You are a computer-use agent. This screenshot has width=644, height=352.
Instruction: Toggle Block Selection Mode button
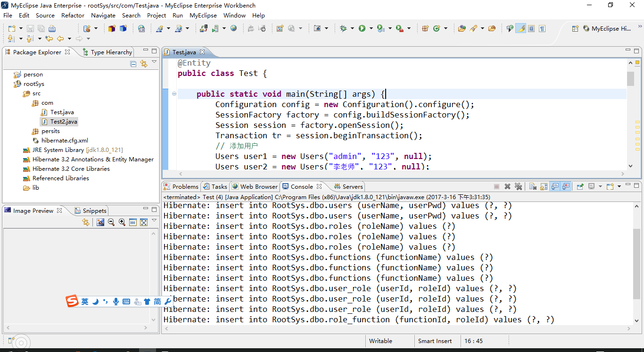(x=531, y=28)
